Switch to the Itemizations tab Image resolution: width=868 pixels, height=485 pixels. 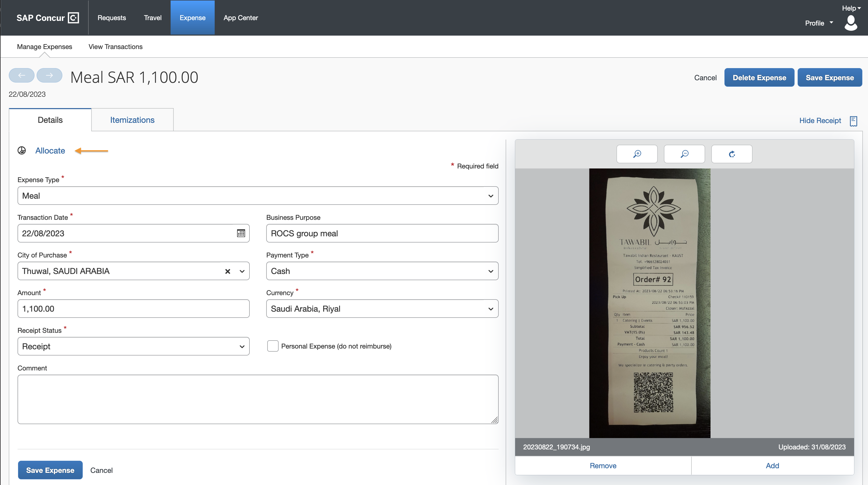[x=132, y=120]
